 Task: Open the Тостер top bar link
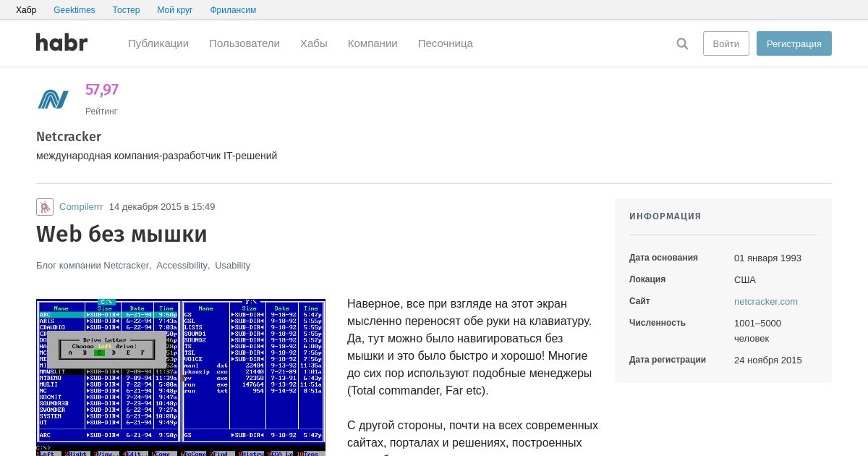point(127,10)
